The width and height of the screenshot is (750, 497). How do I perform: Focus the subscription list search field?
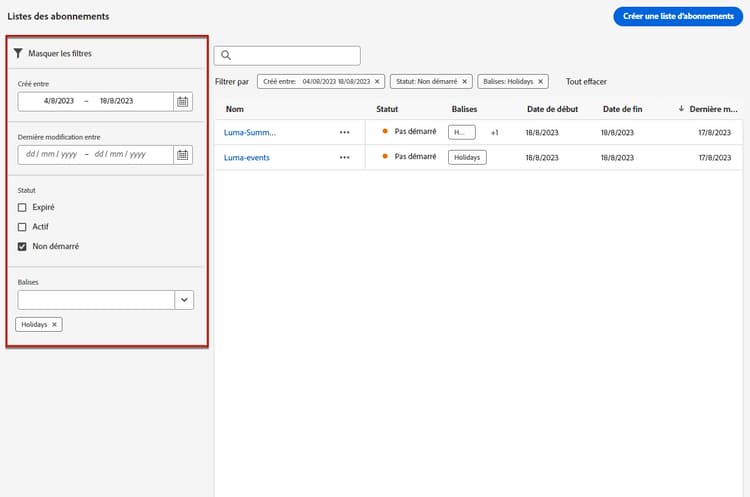tap(287, 55)
